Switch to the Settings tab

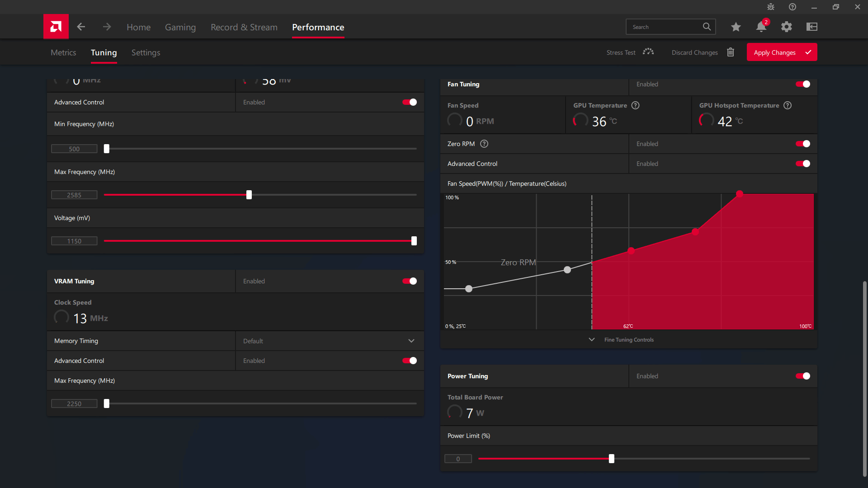point(146,52)
